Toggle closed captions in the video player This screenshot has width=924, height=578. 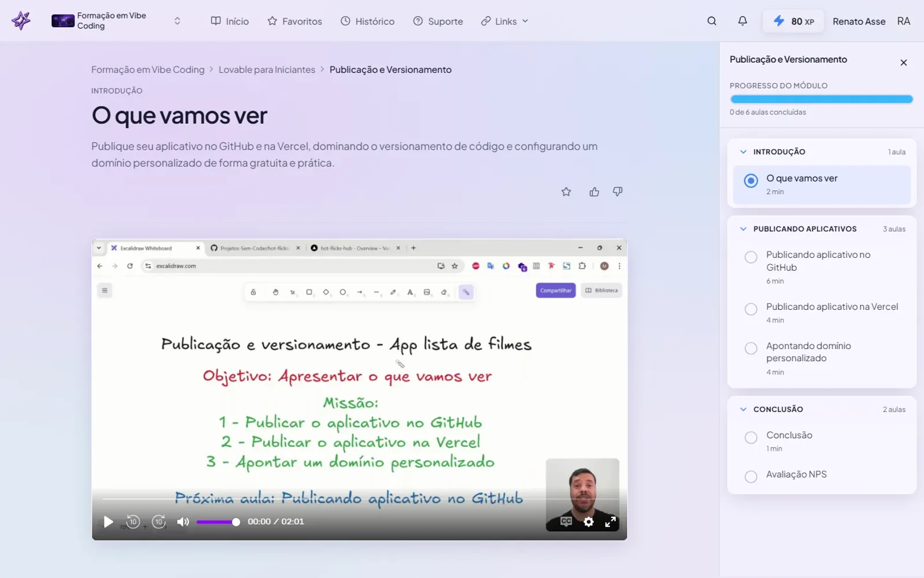click(x=566, y=521)
